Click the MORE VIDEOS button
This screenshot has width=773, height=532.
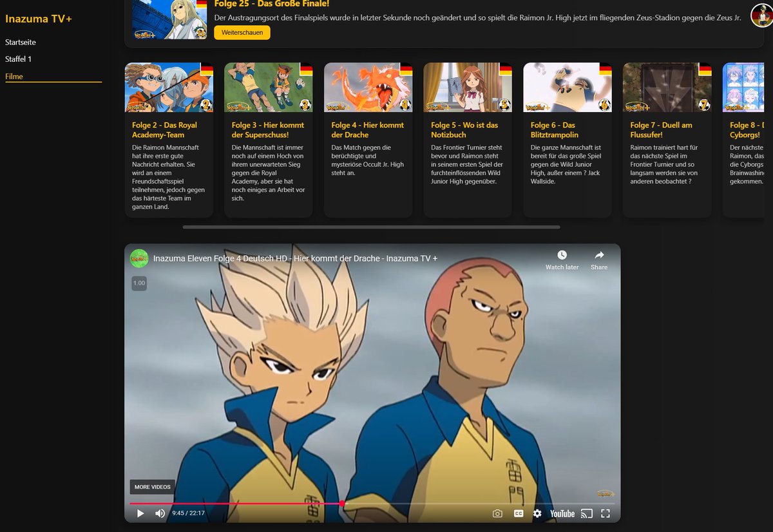point(153,487)
